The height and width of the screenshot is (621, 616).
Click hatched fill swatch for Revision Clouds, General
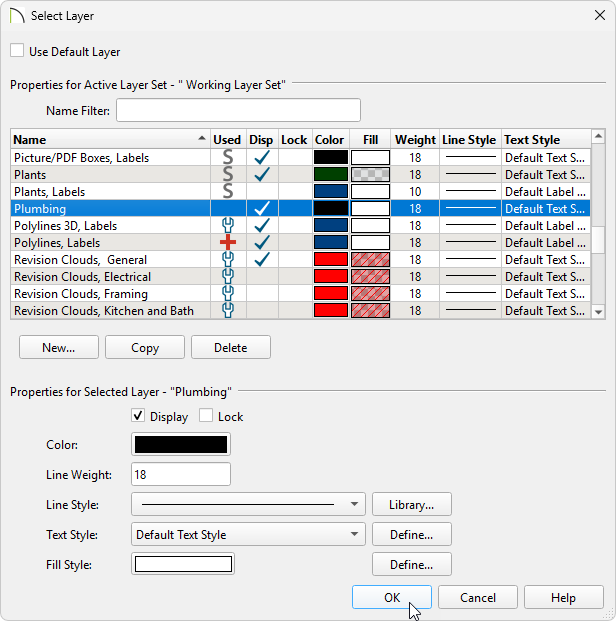tap(370, 259)
